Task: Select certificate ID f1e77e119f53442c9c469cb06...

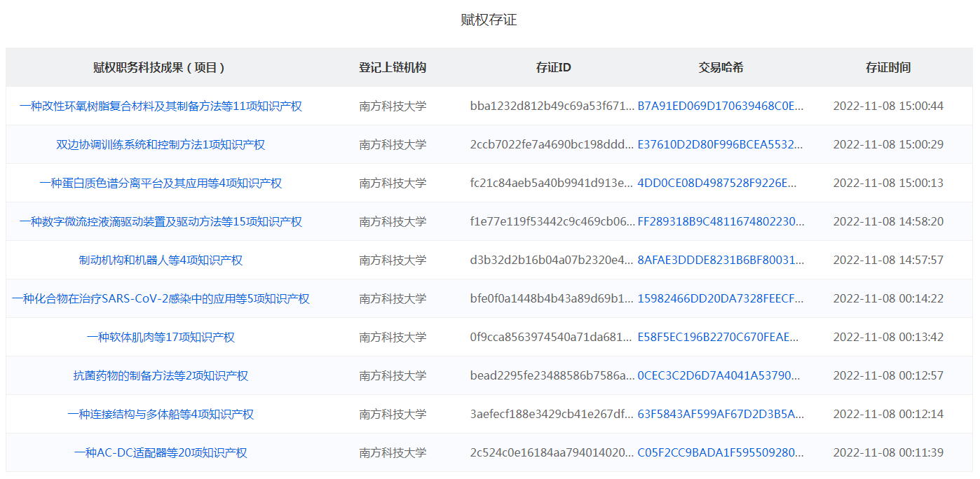Action: coord(552,222)
